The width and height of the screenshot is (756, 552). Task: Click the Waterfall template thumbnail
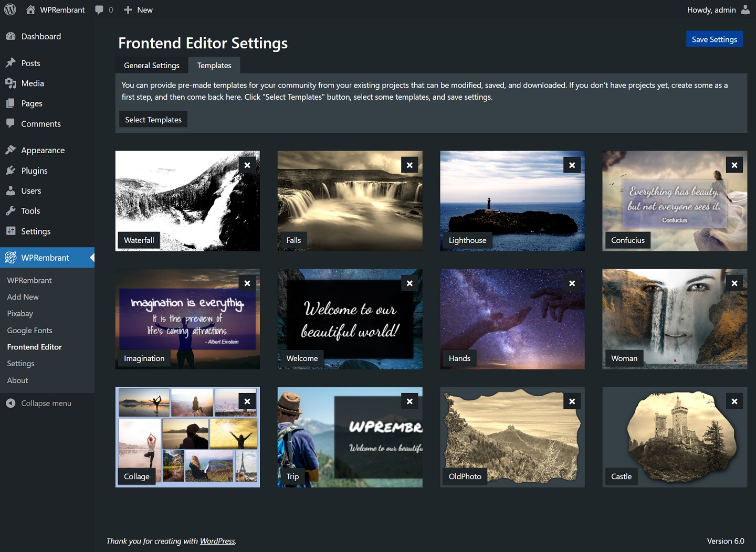pos(187,201)
